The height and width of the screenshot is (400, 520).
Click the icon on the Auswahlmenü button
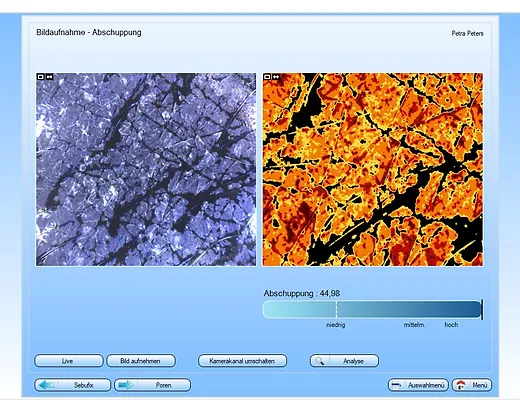(x=397, y=385)
